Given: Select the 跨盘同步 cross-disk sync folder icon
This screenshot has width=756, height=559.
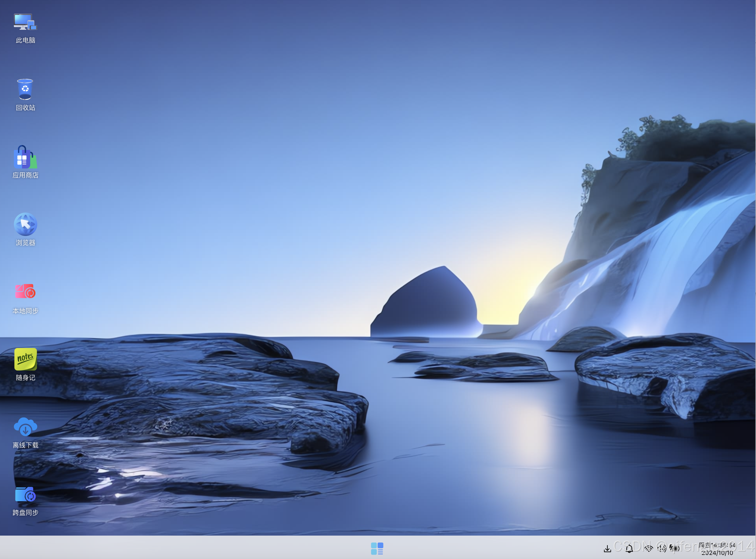Looking at the screenshot, I should pyautogui.click(x=25, y=495).
